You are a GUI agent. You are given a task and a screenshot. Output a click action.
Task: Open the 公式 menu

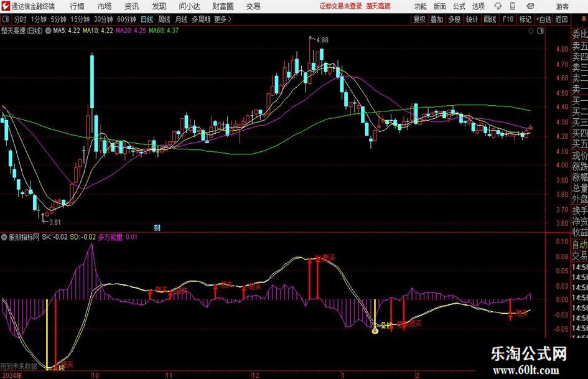459,6
